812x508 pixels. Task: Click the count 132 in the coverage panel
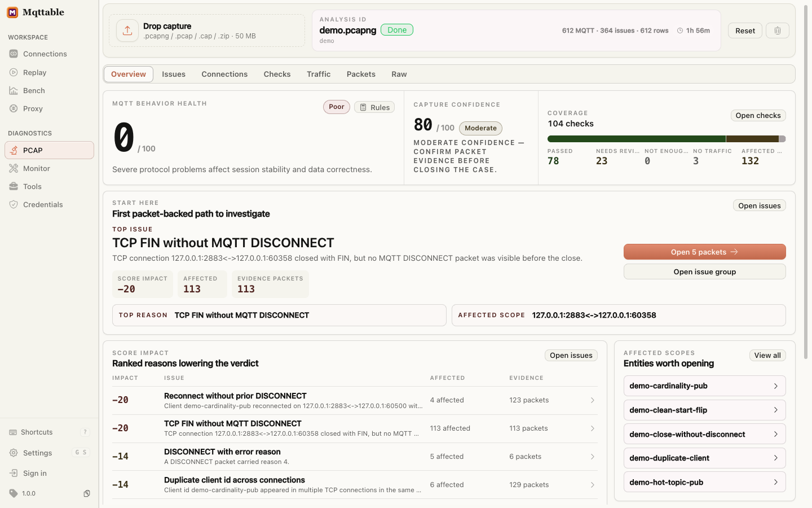750,161
